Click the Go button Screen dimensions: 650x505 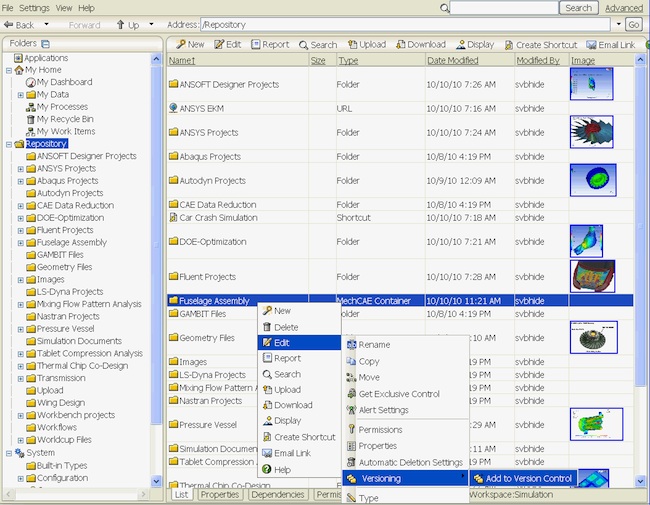(633, 24)
